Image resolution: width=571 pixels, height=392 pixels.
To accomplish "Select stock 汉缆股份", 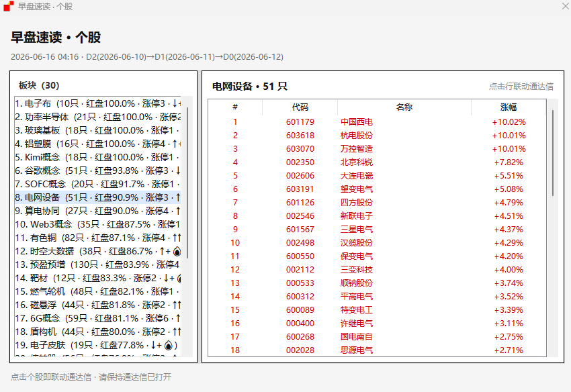I will 357,243.
